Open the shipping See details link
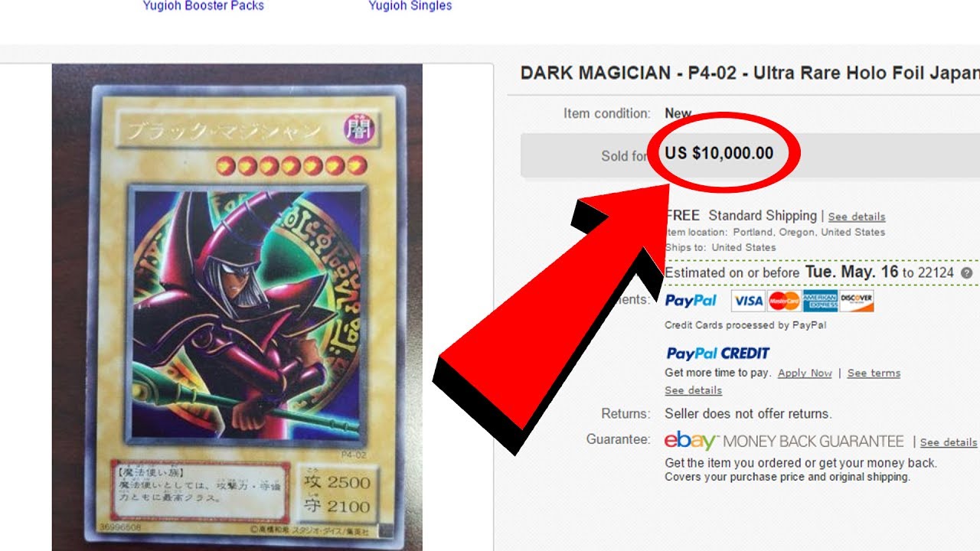This screenshot has width=980, height=551. pyautogui.click(x=857, y=217)
